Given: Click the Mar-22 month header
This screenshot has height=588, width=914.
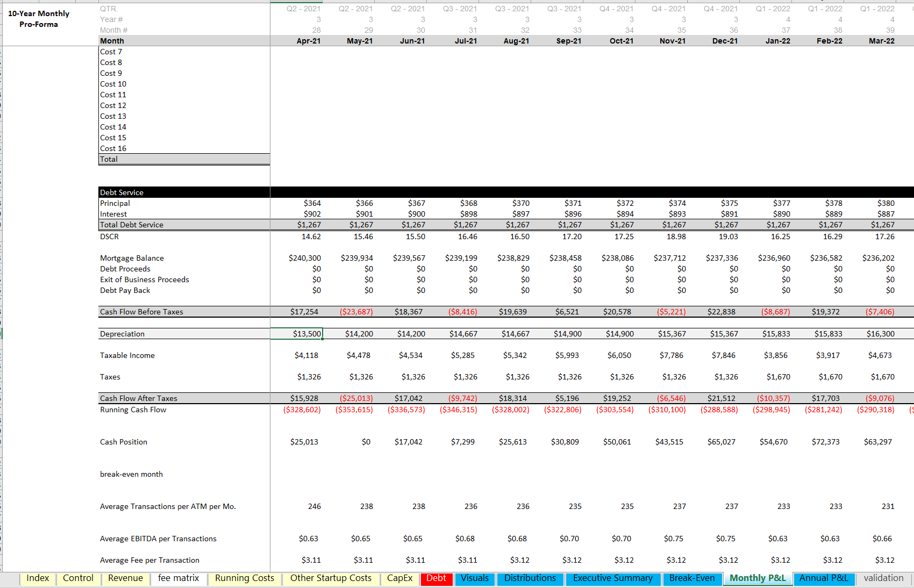Looking at the screenshot, I should 882,41.
